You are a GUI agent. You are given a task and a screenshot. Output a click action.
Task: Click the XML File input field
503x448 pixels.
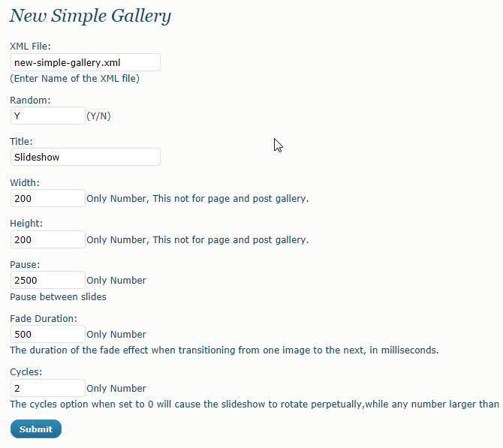tap(86, 62)
